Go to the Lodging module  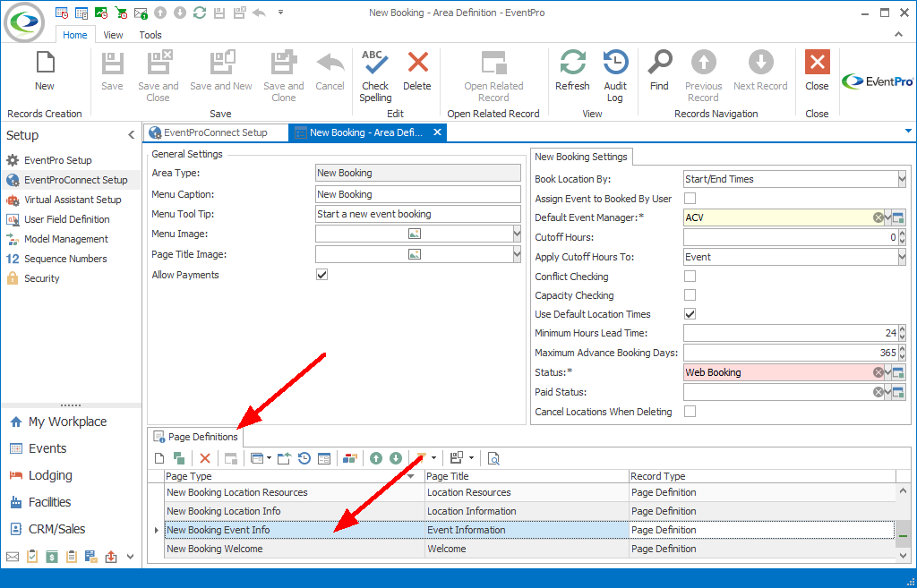(x=50, y=476)
